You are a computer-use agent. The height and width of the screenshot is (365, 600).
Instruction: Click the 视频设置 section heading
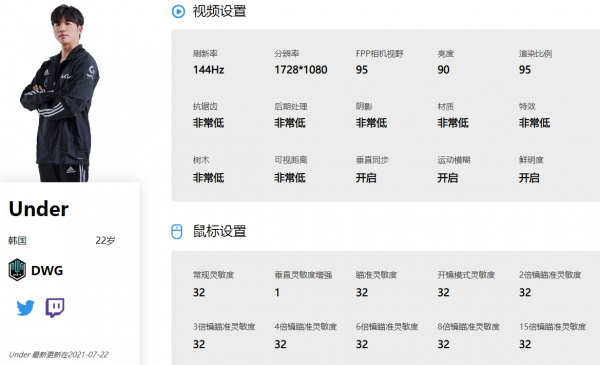219,11
